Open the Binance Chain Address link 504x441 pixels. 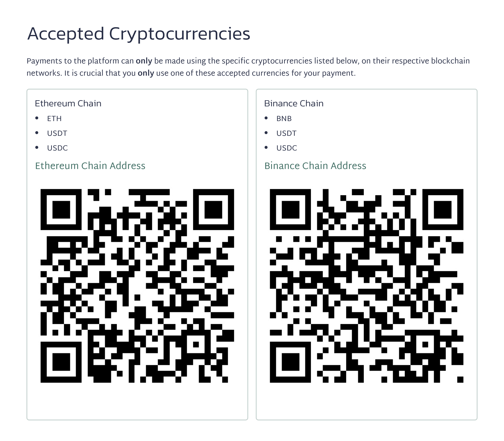click(315, 166)
